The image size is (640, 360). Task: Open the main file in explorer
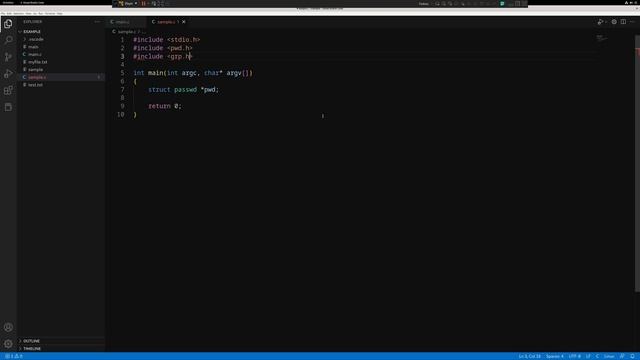pos(33,47)
